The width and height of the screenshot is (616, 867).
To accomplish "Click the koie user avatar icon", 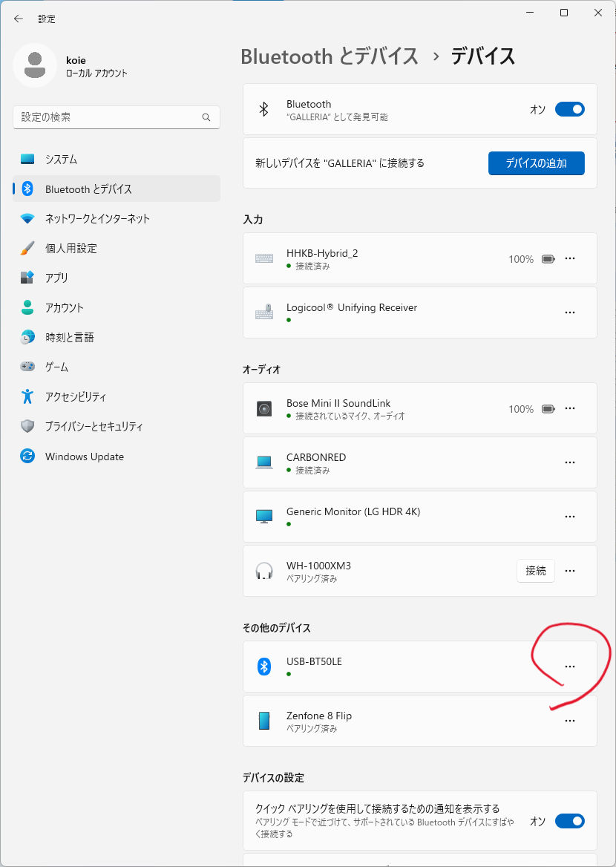I will [35, 65].
